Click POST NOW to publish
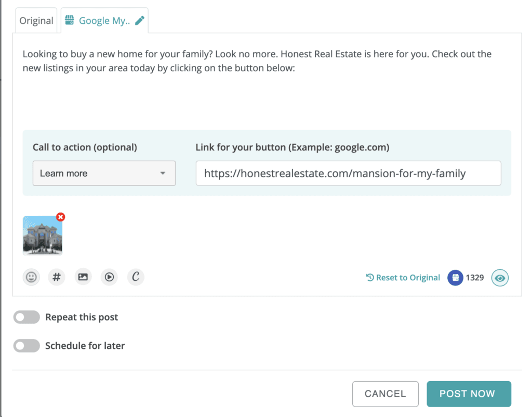The width and height of the screenshot is (532, 417). 469,394
